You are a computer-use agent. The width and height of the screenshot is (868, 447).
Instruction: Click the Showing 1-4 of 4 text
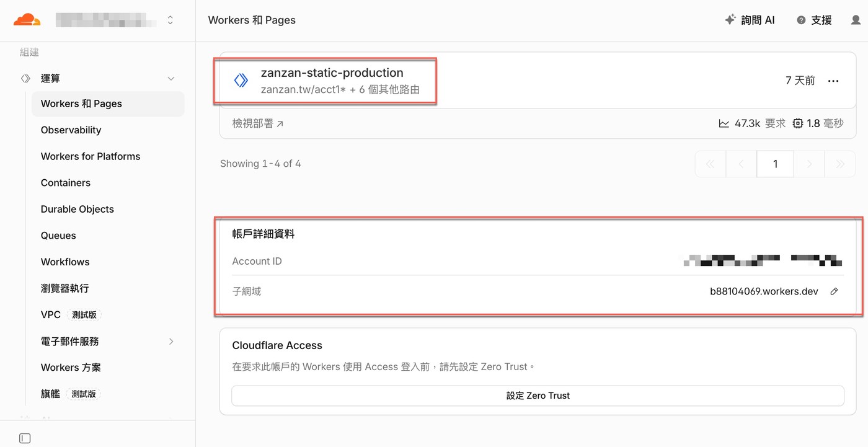260,164
